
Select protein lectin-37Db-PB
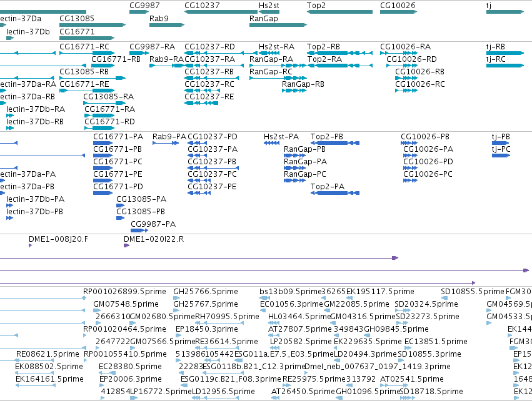[x=34, y=212]
